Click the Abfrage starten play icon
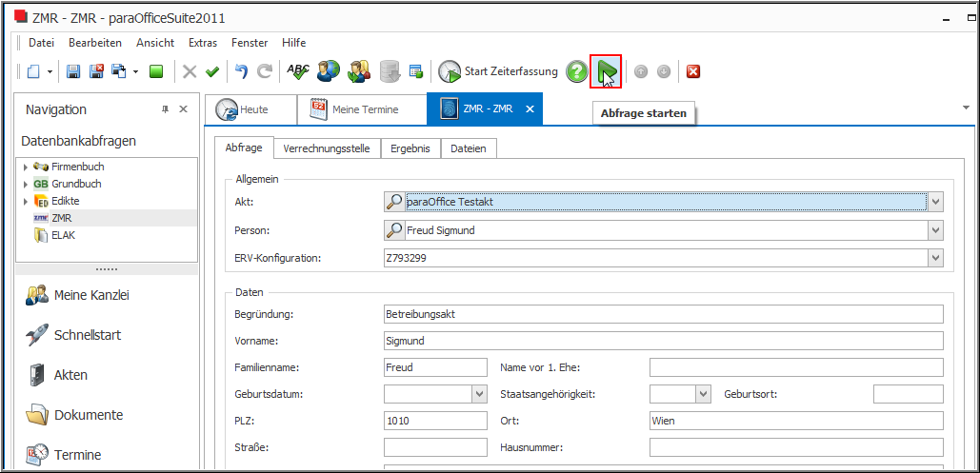 coord(606,71)
